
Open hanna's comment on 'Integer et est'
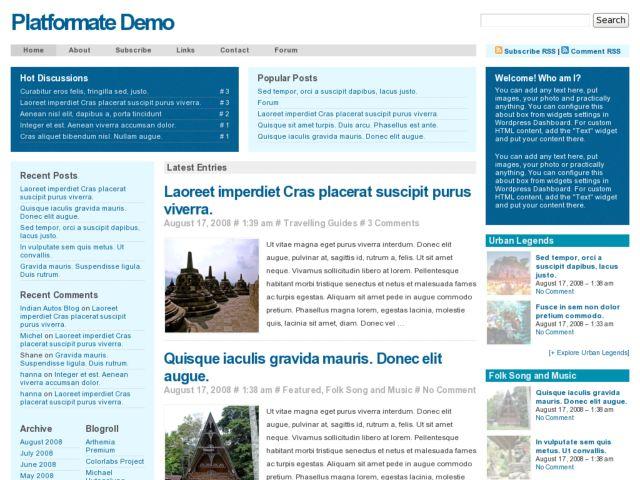(x=74, y=379)
